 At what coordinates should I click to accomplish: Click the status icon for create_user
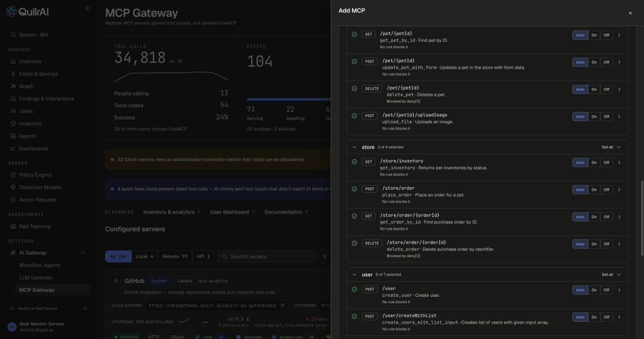pos(354,289)
